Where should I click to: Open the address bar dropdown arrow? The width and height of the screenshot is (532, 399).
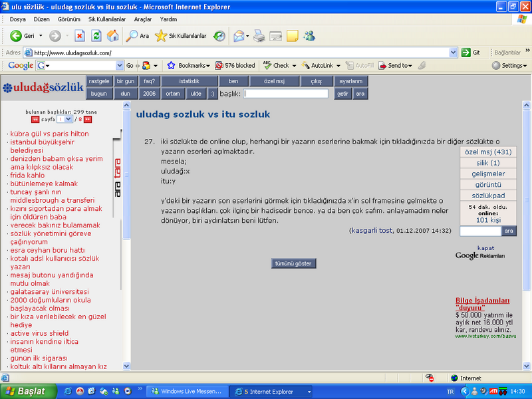pos(453,53)
